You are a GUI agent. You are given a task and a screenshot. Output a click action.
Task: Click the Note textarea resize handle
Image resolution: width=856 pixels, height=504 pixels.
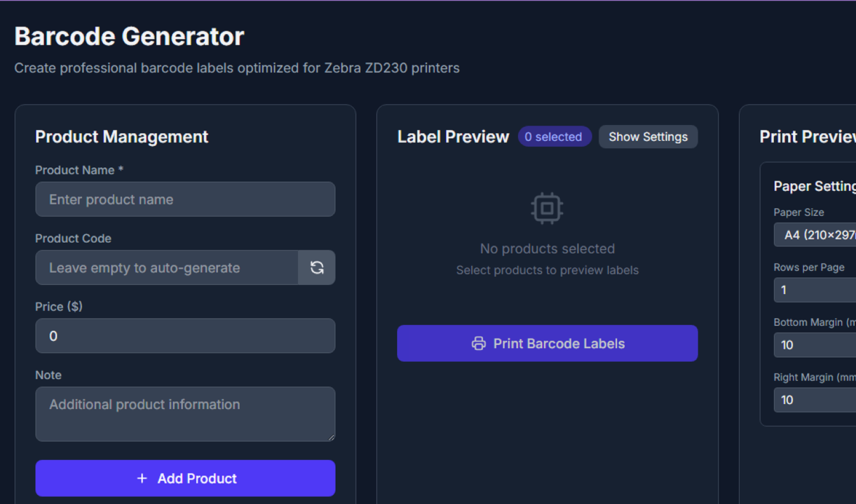pyautogui.click(x=331, y=437)
